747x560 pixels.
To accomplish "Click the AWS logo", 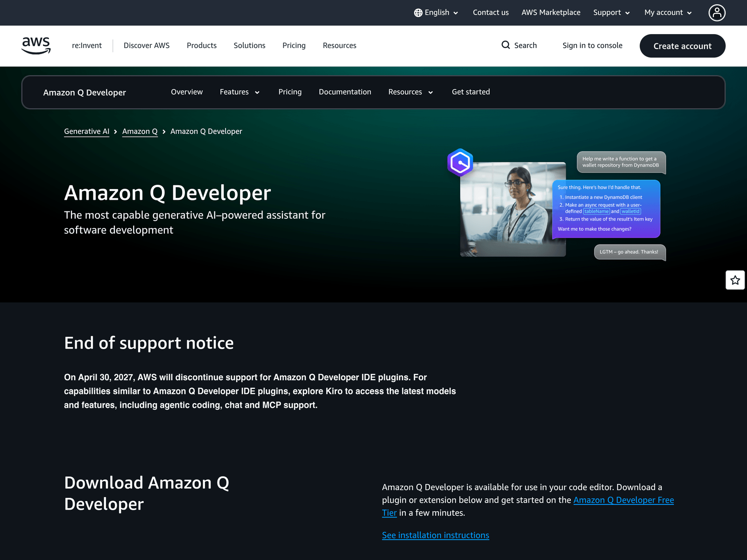I will (x=36, y=45).
